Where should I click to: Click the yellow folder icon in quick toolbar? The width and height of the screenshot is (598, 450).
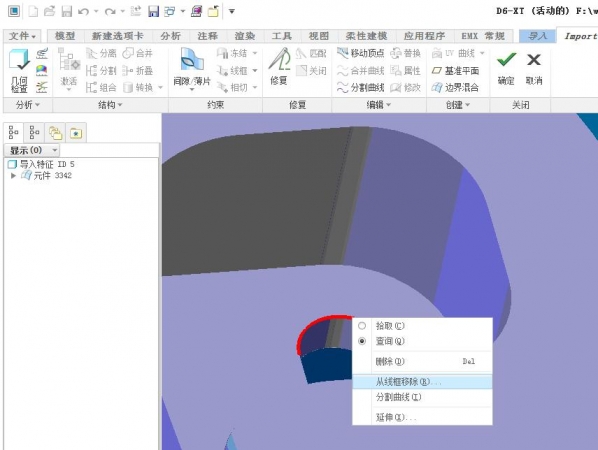[x=214, y=11]
